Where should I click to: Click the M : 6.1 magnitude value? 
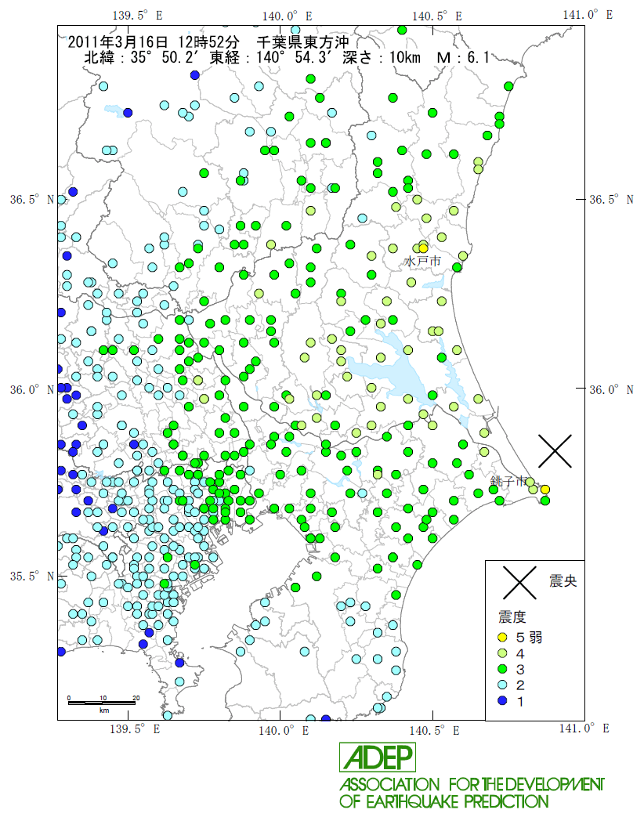(463, 57)
